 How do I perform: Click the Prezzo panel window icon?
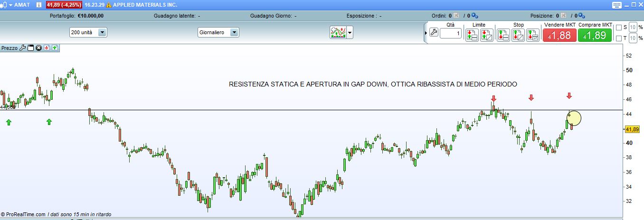(31, 48)
